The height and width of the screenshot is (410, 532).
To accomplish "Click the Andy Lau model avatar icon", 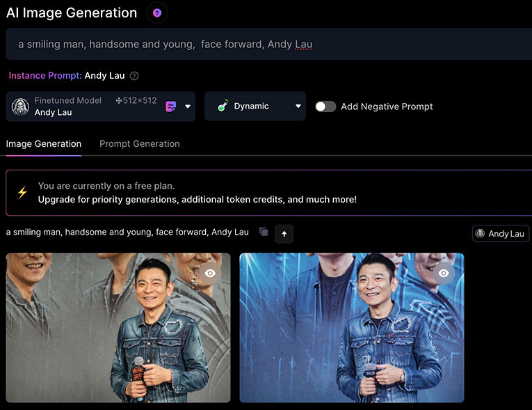I will 20,107.
